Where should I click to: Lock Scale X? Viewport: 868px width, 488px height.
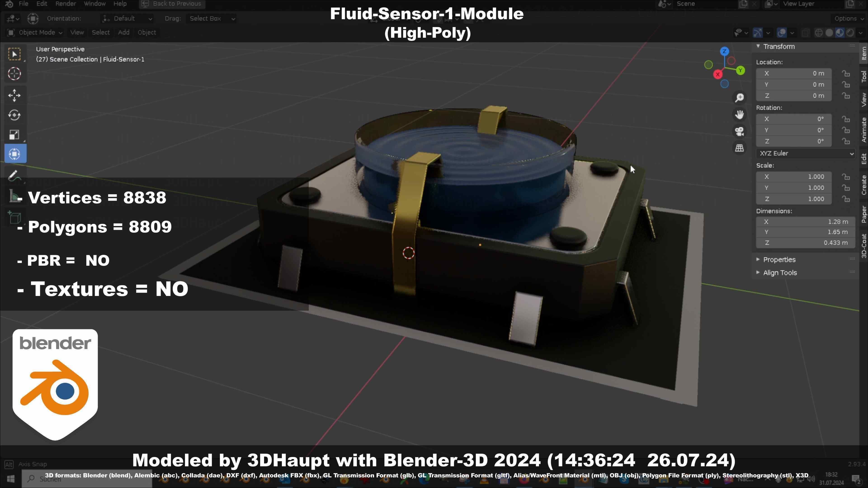click(846, 177)
